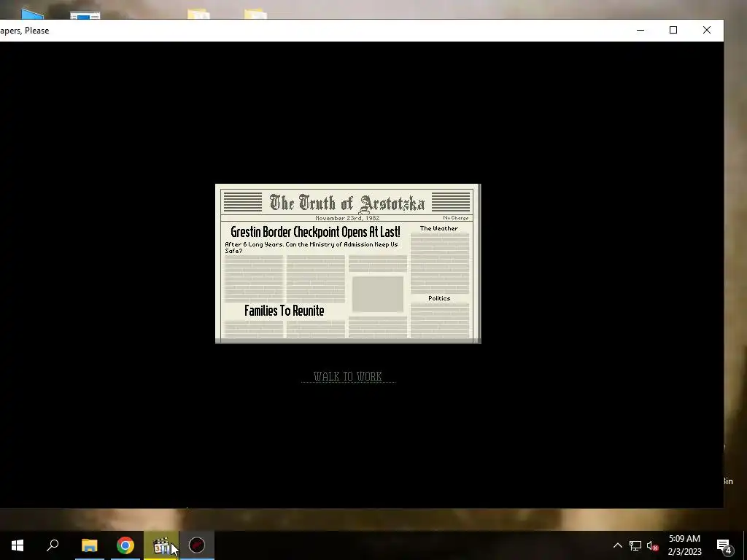Screen dimensions: 747x560
Task: Click the Papers, Please window title bar text
Action: [24, 31]
